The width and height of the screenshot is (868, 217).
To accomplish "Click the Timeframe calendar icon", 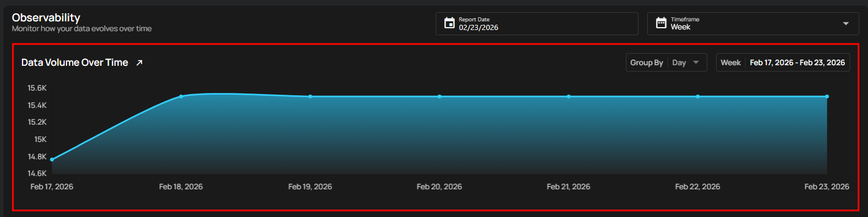I will pos(661,24).
